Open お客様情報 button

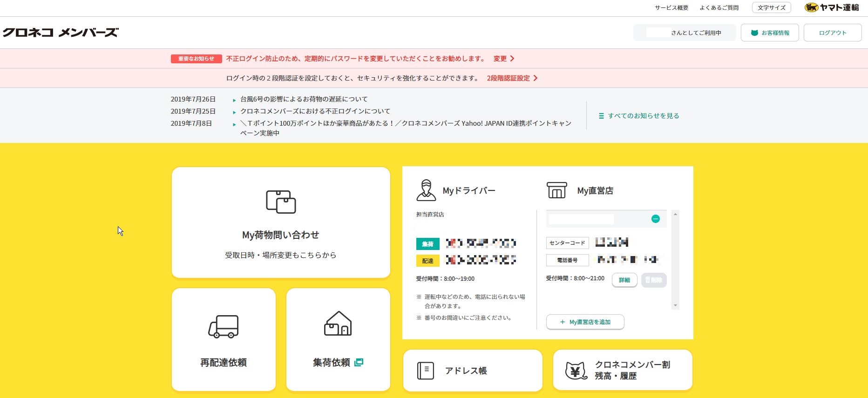770,33
